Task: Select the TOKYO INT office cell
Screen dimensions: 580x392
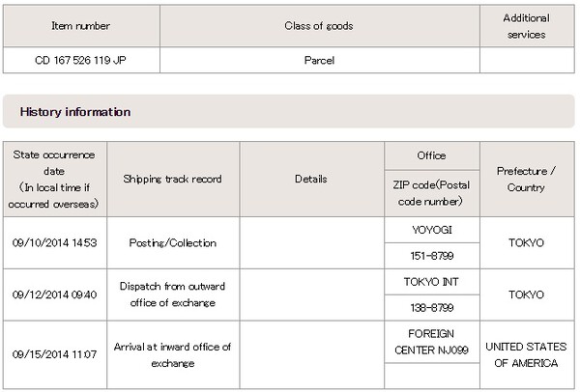Action: [430, 283]
